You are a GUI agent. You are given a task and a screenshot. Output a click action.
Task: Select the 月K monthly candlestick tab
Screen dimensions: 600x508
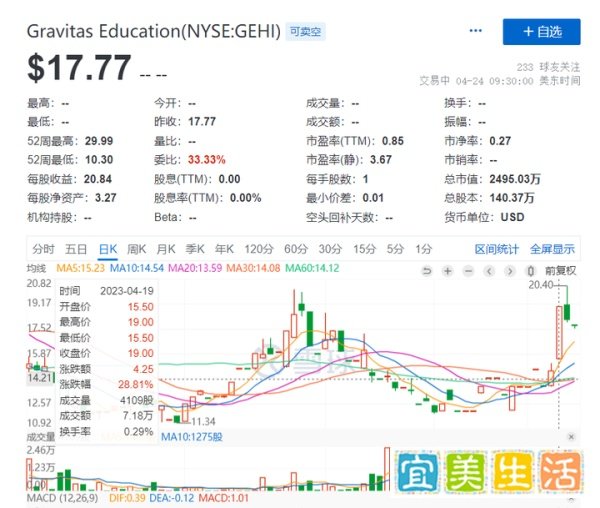tap(166, 249)
